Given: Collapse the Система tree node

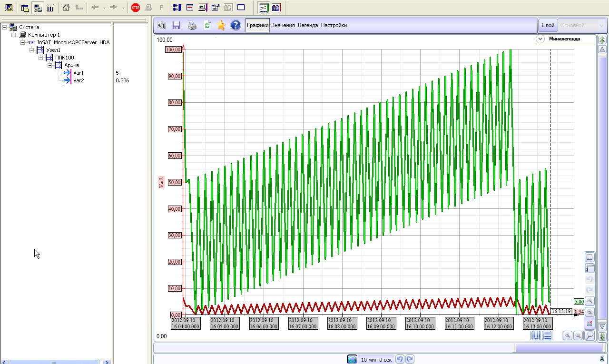Looking at the screenshot, I should pyautogui.click(x=4, y=27).
